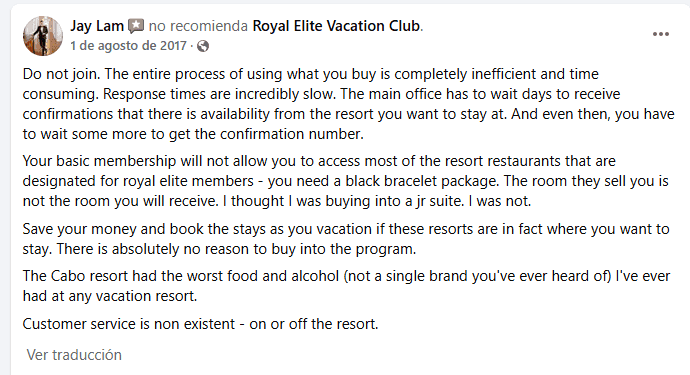Click the 'Customer service is non existent' line

[x=128, y=324]
